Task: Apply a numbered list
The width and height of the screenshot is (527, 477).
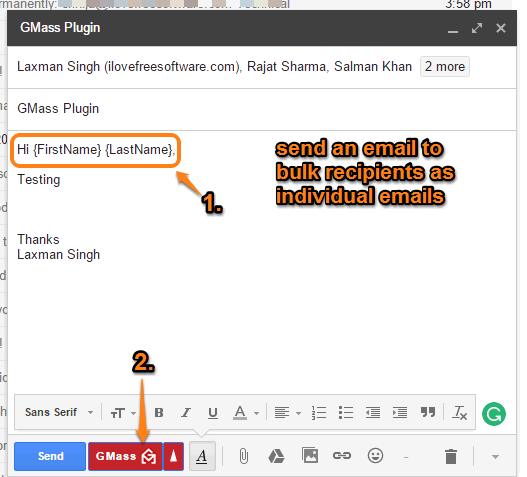Action: tap(319, 412)
